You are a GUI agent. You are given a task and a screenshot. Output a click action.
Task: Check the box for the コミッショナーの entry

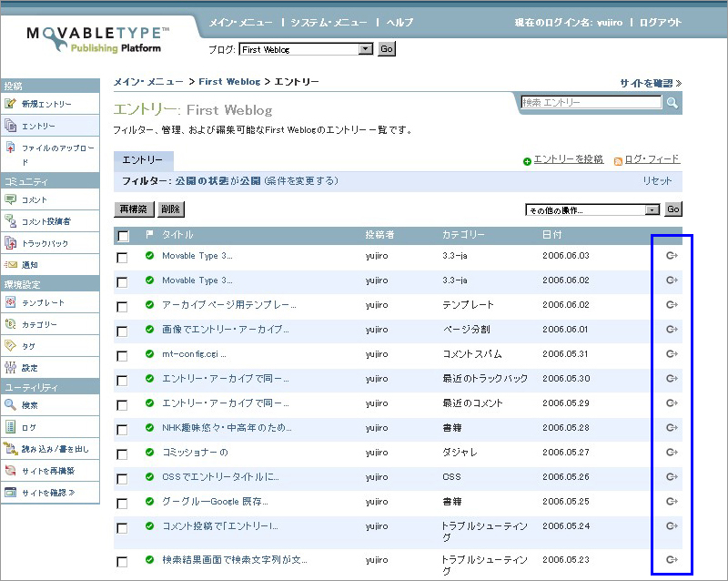122,454
